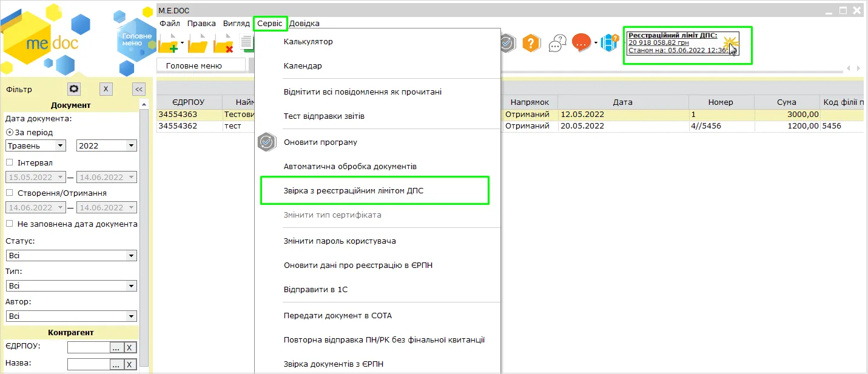The image size is (868, 374).
Task: Click the shield icon beside Оновити програму
Action: coord(267,142)
